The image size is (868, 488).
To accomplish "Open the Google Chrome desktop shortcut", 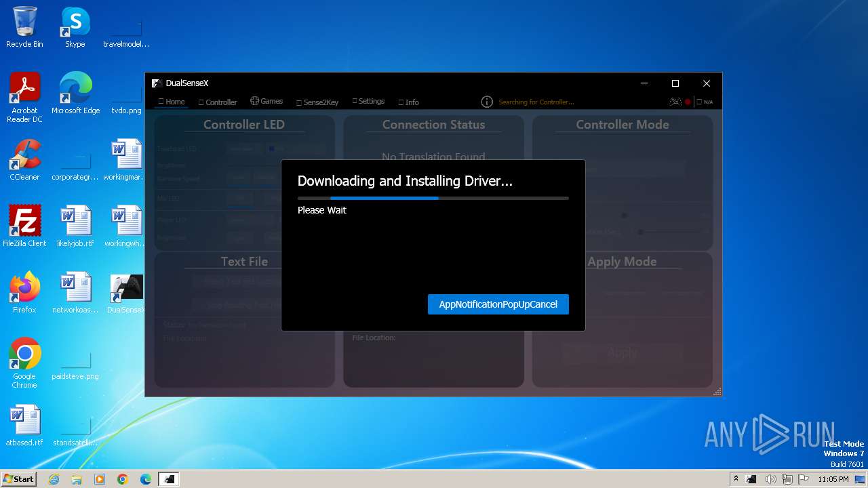I will point(24,364).
